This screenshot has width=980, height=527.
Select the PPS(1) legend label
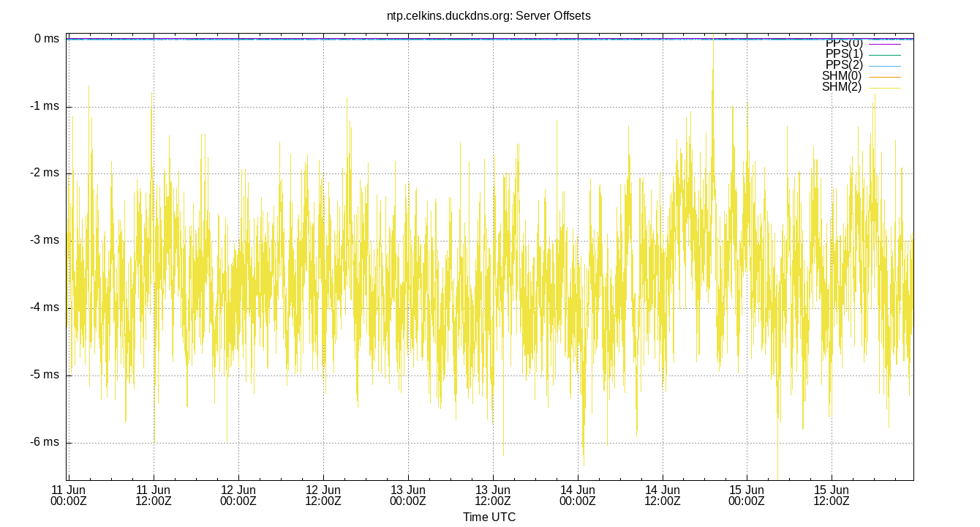(x=844, y=54)
